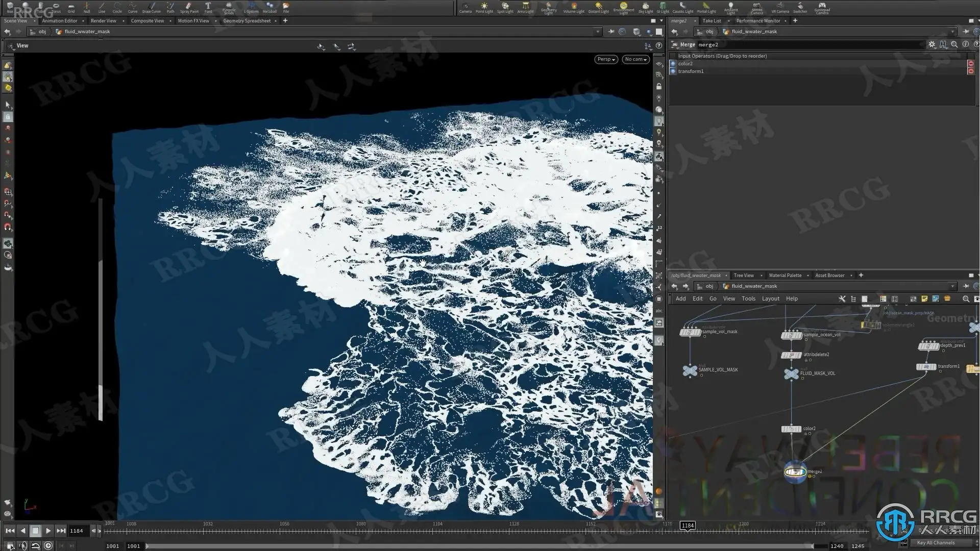Click the Draw Curve shelf tool
The image size is (980, 551).
coord(151,7)
